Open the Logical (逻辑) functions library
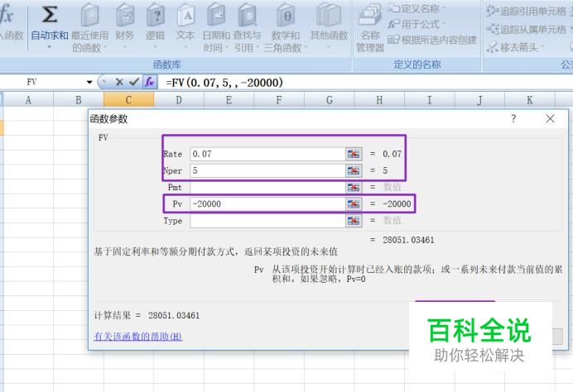573x392 pixels. pos(156,26)
